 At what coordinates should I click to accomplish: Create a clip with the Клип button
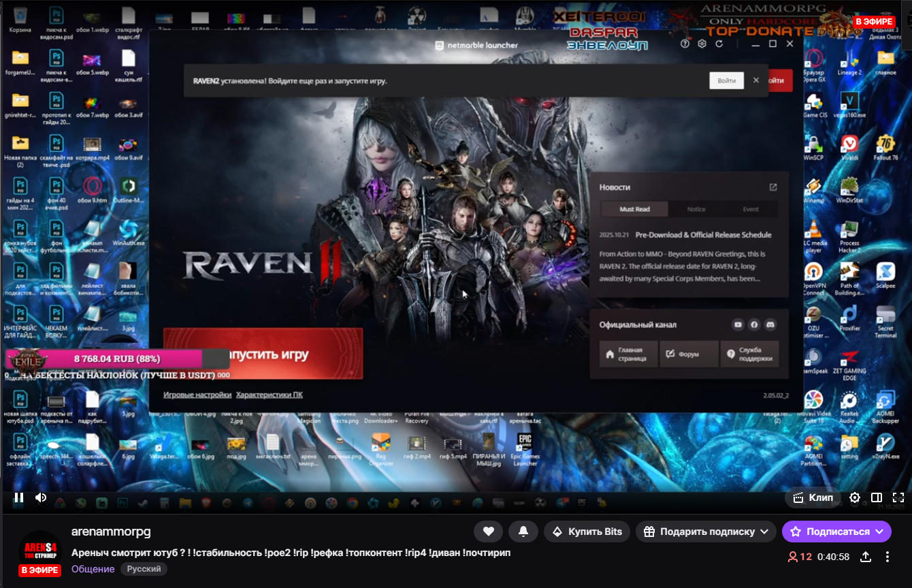tap(813, 497)
